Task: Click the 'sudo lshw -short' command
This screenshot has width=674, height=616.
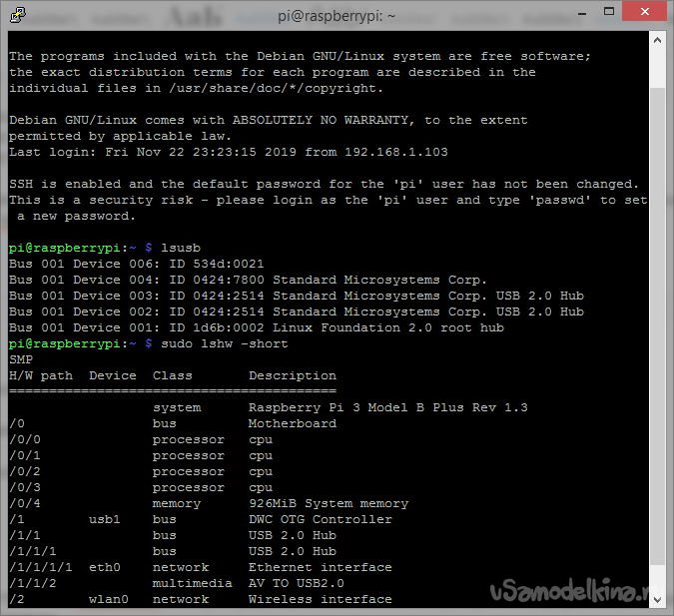Action: (x=225, y=343)
